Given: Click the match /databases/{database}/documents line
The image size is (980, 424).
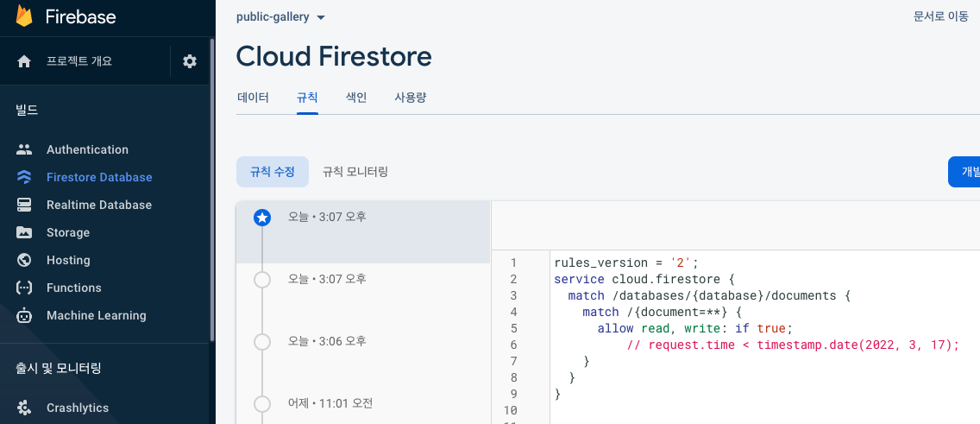Looking at the screenshot, I should pos(709,295).
